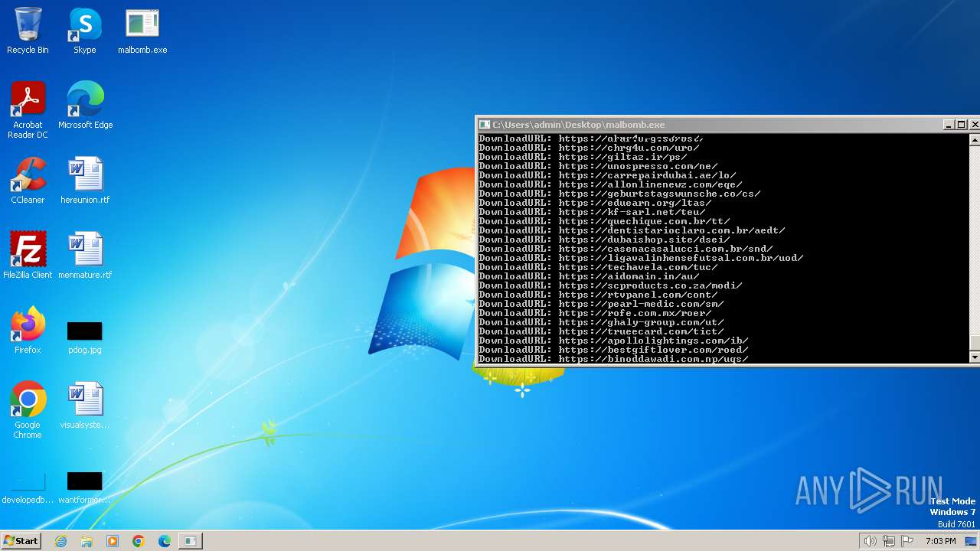Screen dimensions: 980x551
Task: Select the hereunion.rtf document
Action: pos(85,181)
